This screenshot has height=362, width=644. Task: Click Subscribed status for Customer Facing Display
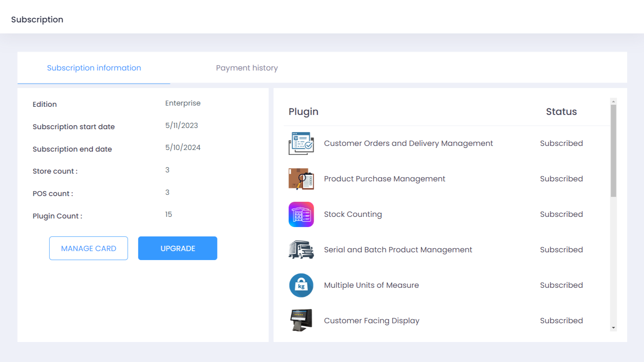tap(561, 321)
